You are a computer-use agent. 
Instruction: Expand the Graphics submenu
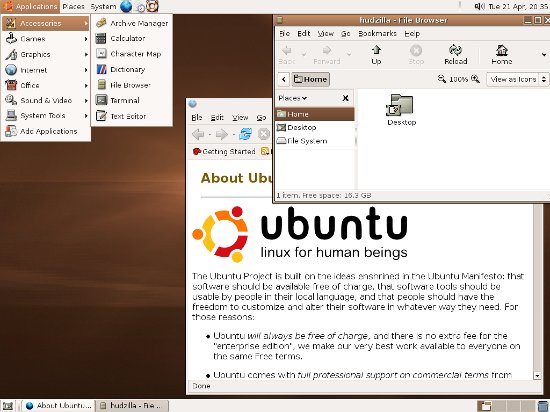46,54
